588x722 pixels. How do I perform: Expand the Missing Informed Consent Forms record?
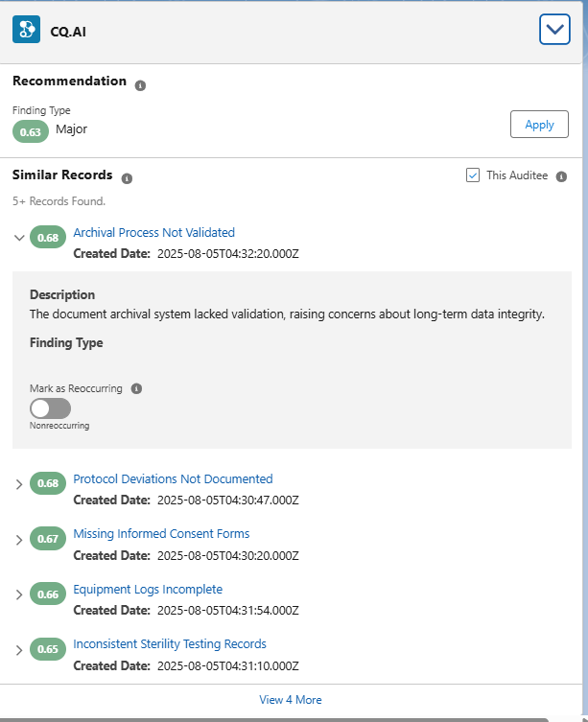pyautogui.click(x=19, y=539)
